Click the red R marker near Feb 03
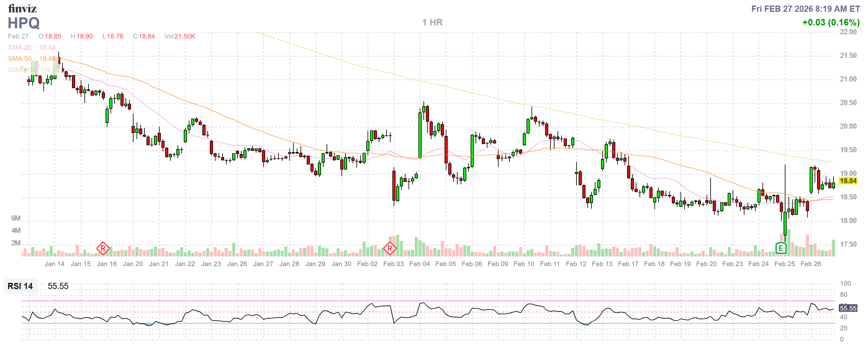Screen dimensions: 868x349 390,249
